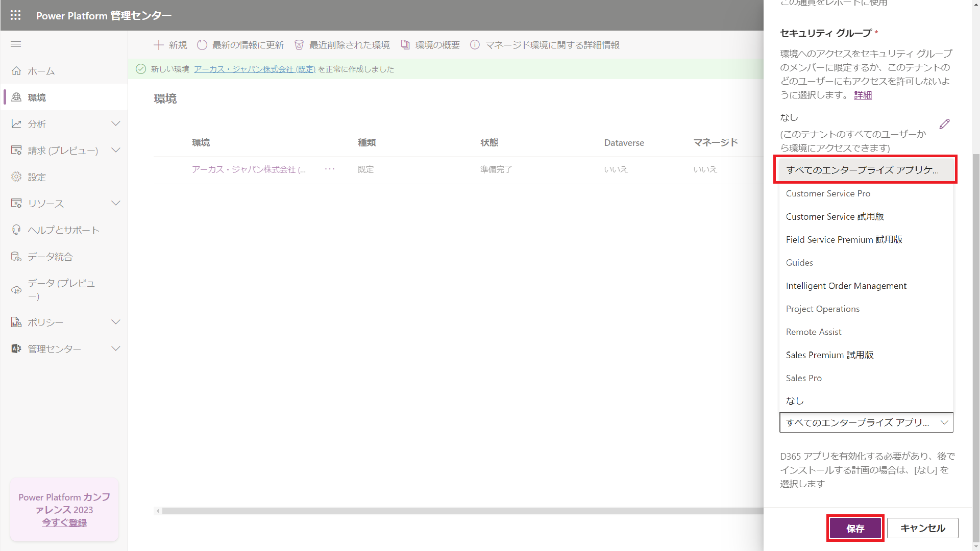The height and width of the screenshot is (551, 980).
Task: Select Sales Premium 試用版 option
Action: click(x=866, y=355)
